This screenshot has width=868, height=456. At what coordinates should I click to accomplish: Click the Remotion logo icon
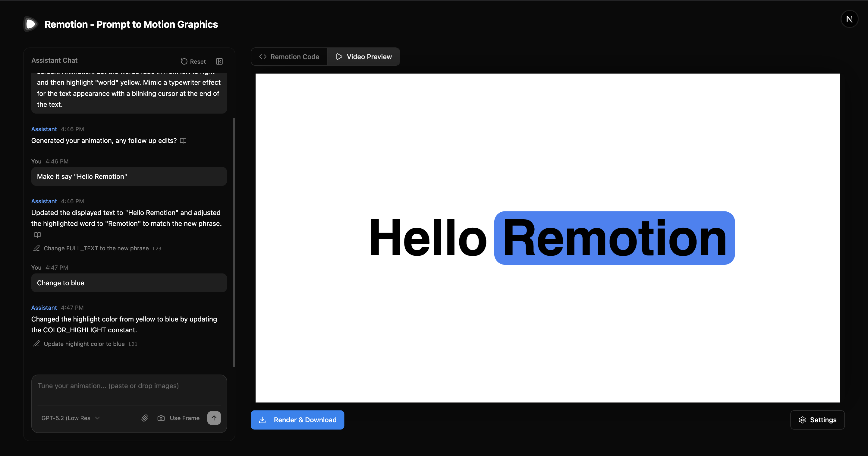coord(31,24)
